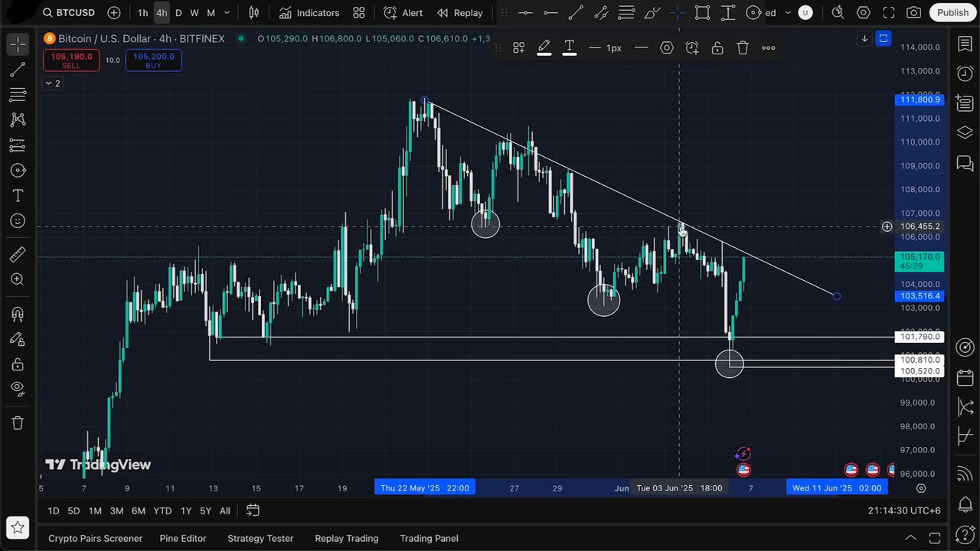Click the blue BUY price button

point(153,60)
